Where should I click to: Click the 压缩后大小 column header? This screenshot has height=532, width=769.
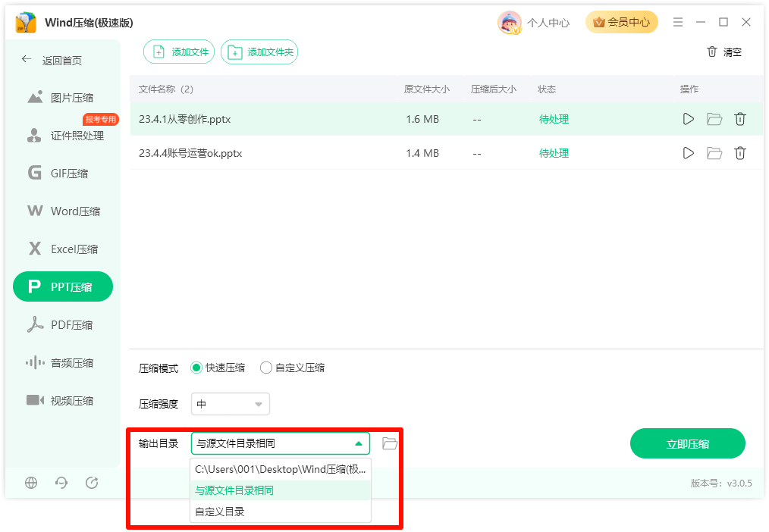click(494, 89)
